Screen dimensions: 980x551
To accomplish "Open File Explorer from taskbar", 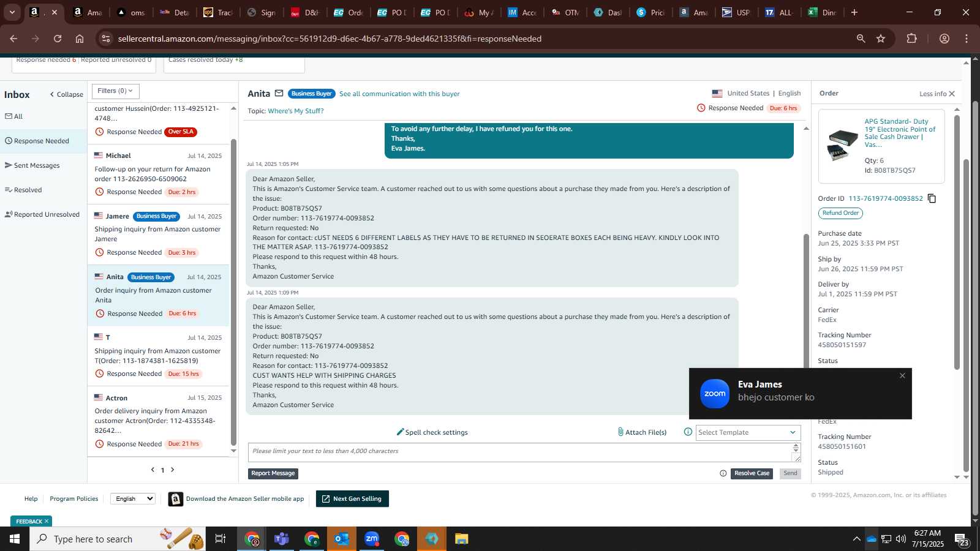I will [462, 539].
